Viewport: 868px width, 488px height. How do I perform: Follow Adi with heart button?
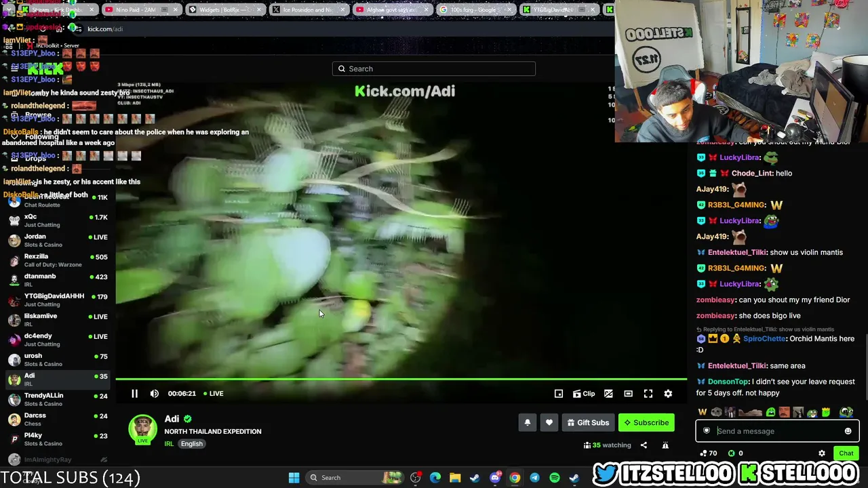coord(549,422)
